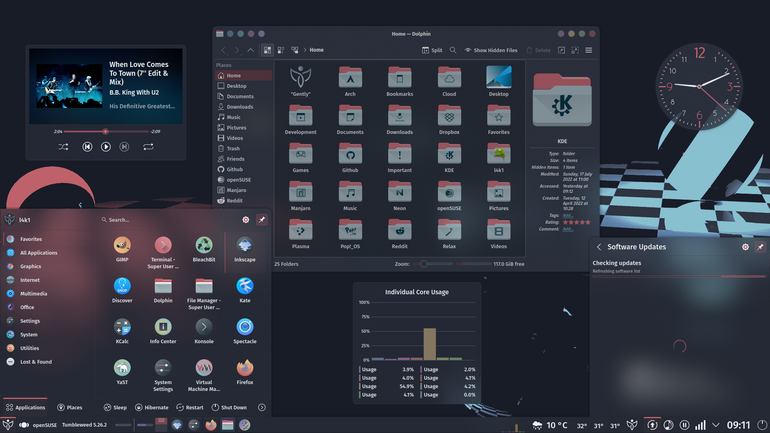
Task: Expand more power options arrow in launcher
Action: click(x=262, y=407)
